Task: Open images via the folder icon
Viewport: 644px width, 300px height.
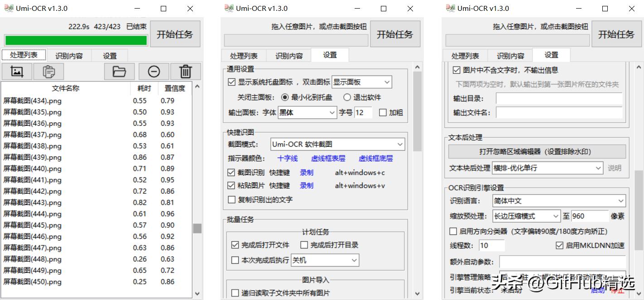Action: 119,71
